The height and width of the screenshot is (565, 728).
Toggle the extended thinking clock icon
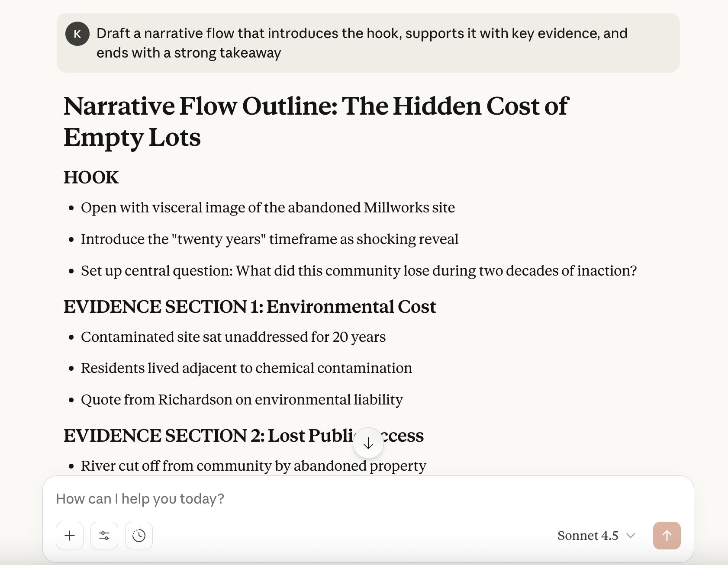[x=139, y=536]
